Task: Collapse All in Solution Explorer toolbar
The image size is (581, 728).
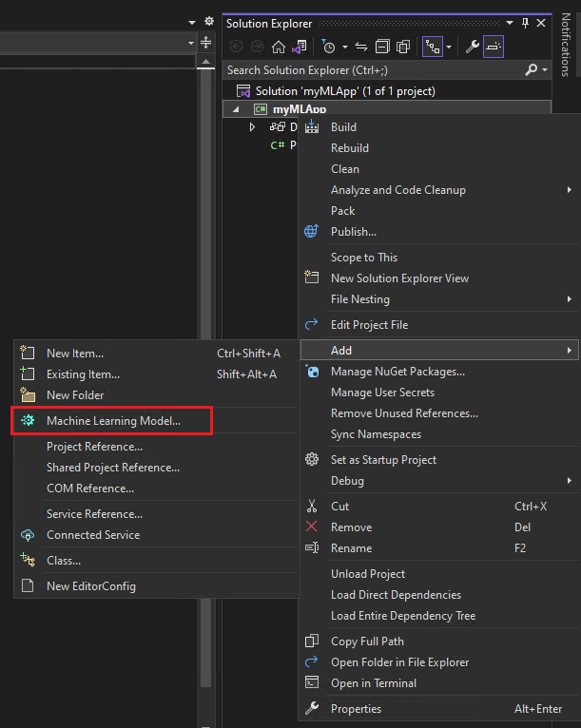Action: point(382,47)
